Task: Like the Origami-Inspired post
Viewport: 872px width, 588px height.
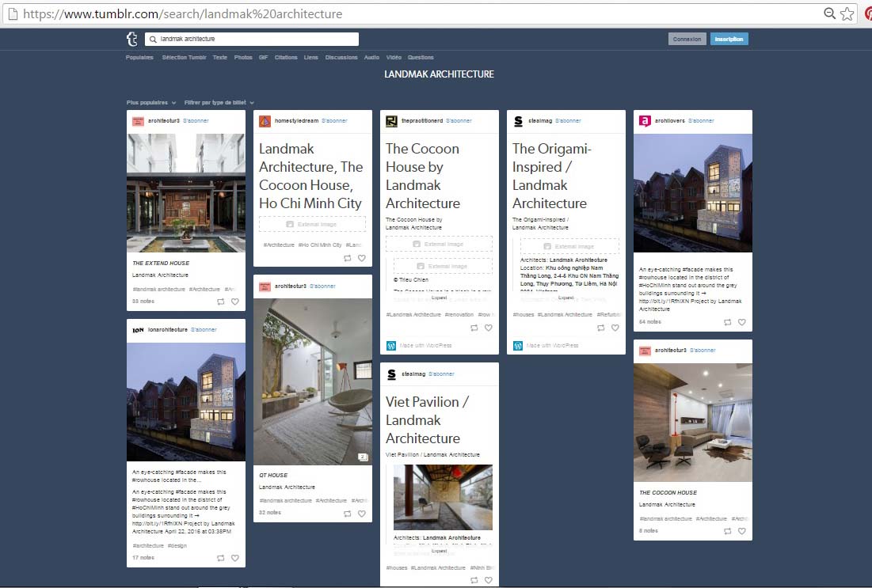Action: click(615, 328)
